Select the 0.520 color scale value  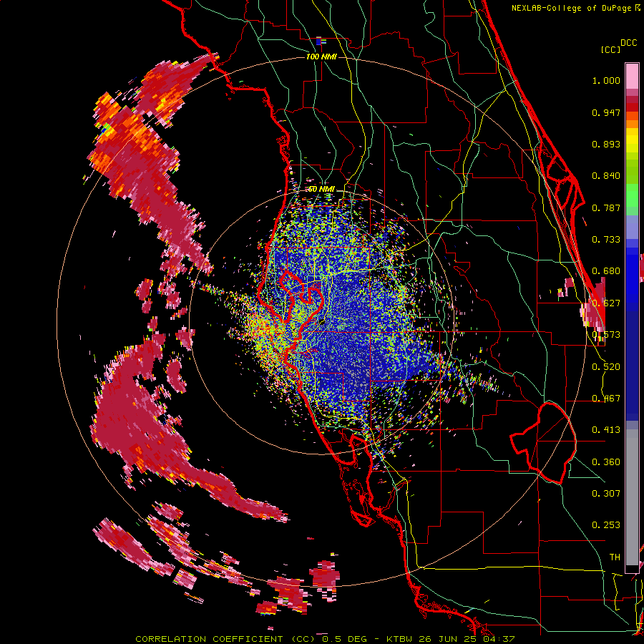[606, 367]
